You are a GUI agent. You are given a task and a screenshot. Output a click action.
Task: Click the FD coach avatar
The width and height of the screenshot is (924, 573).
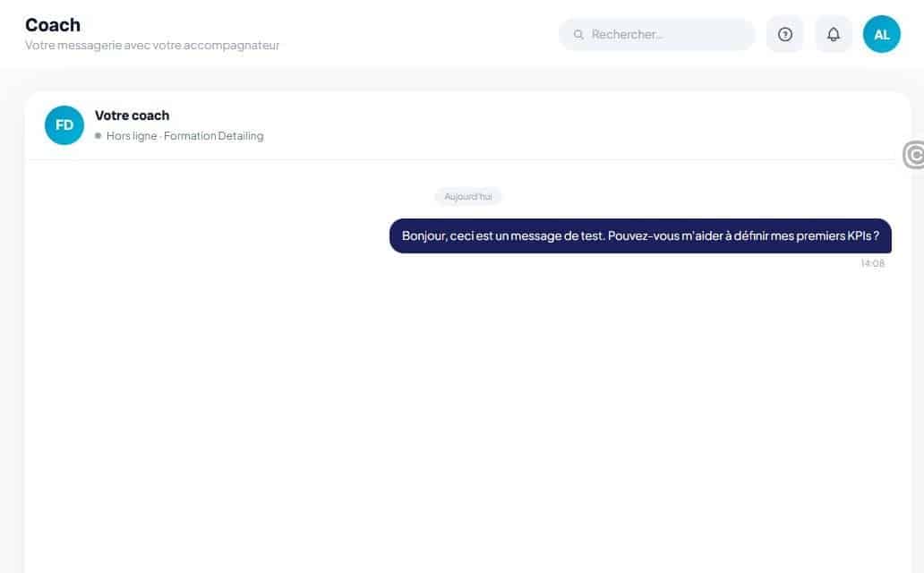[64, 125]
